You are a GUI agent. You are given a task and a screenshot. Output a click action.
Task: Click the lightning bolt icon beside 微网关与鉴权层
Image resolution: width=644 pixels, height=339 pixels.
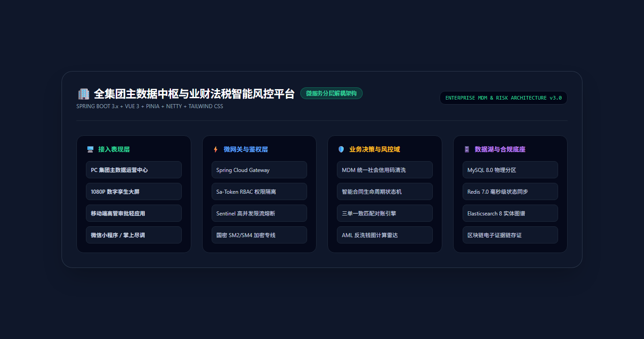tap(216, 149)
